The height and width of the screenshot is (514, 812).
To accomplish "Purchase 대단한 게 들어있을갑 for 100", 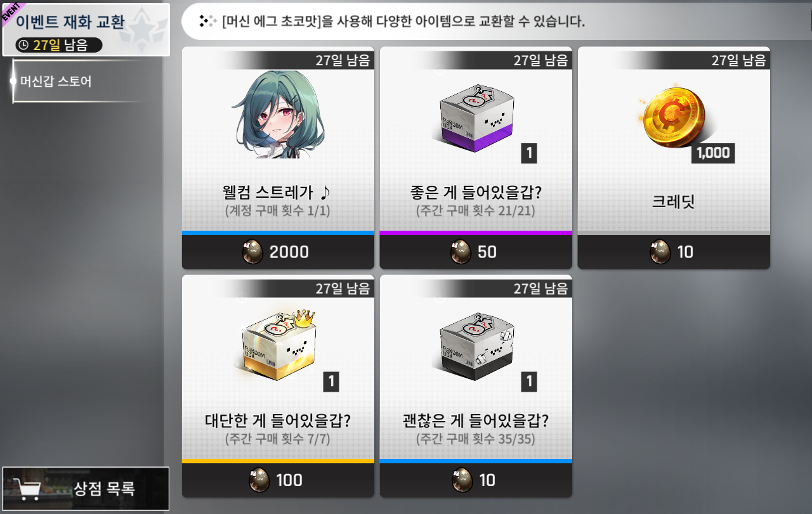I will point(278,480).
